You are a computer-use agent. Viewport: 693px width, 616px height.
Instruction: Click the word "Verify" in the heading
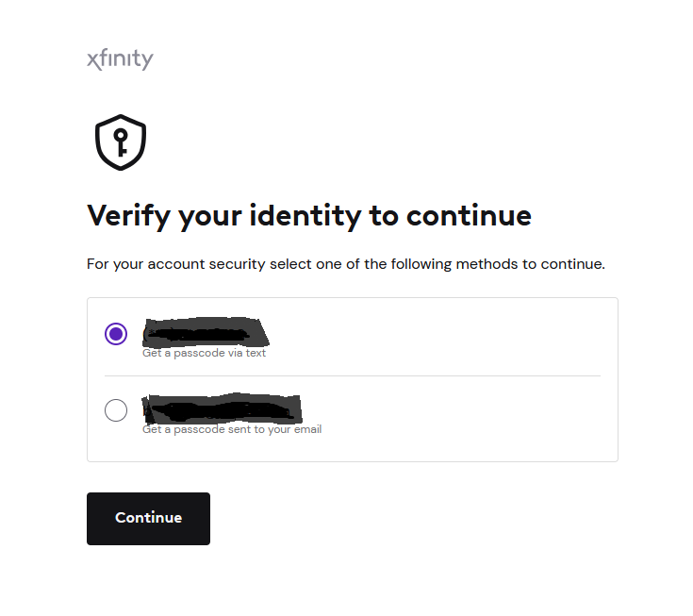click(x=128, y=217)
